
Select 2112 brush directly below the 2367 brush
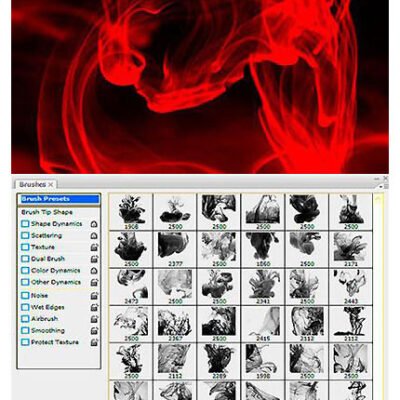click(175, 362)
